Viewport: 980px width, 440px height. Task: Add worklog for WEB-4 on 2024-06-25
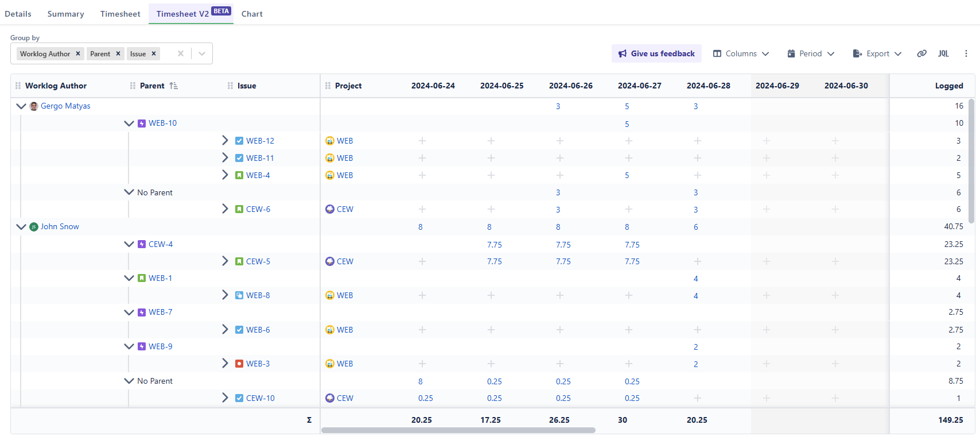[491, 175]
